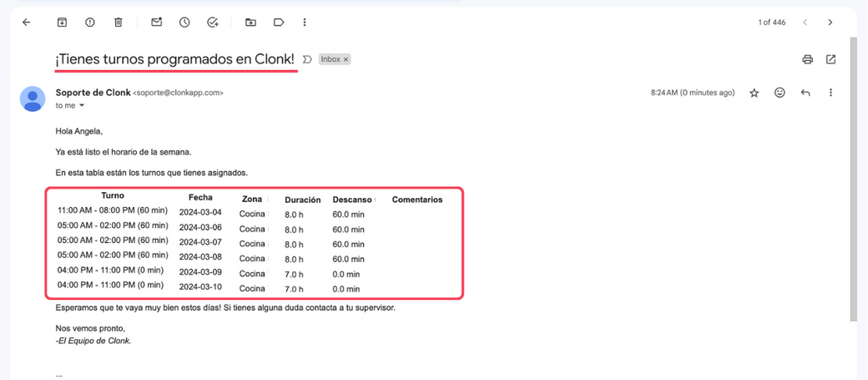Snooze this email
This screenshot has height=380, width=868.
[184, 23]
